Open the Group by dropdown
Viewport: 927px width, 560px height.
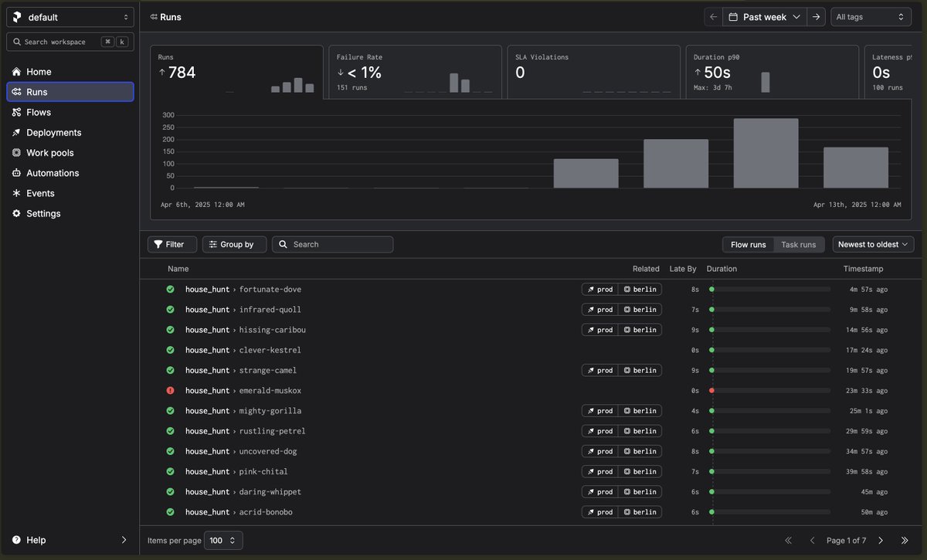234,244
